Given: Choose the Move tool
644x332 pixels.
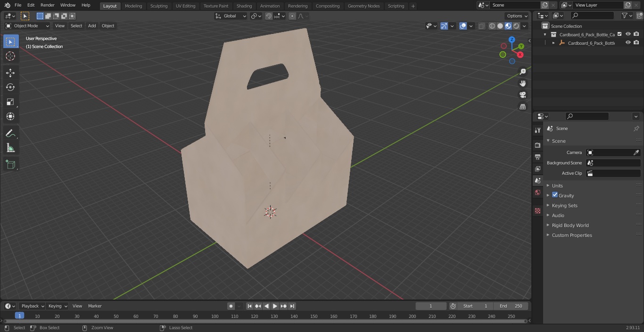Looking at the screenshot, I should (10, 73).
